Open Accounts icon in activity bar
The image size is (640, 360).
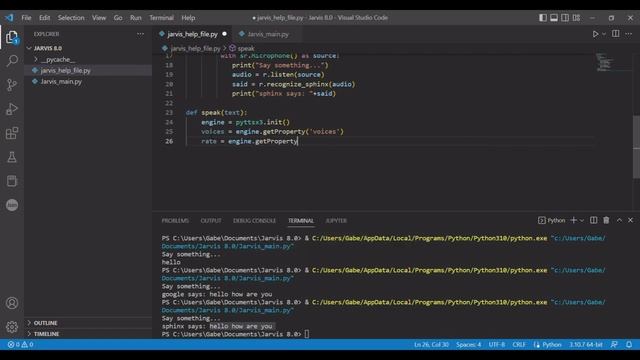pyautogui.click(x=12, y=303)
